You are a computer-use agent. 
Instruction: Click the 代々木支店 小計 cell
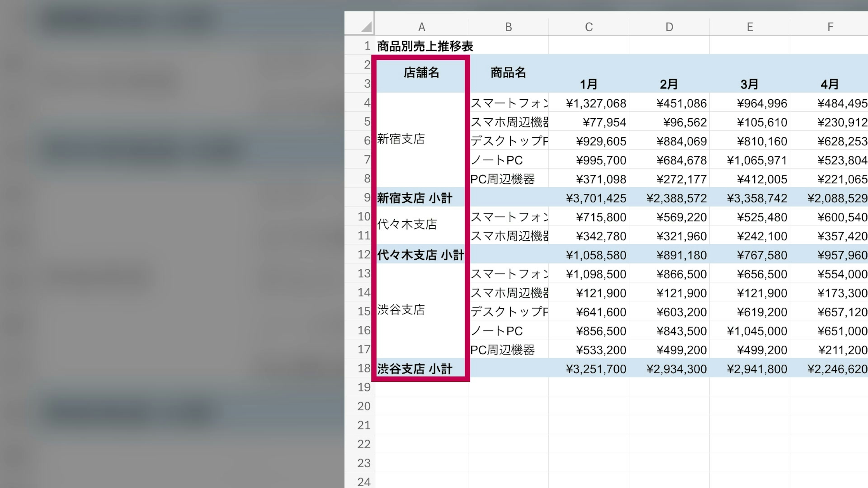point(420,255)
